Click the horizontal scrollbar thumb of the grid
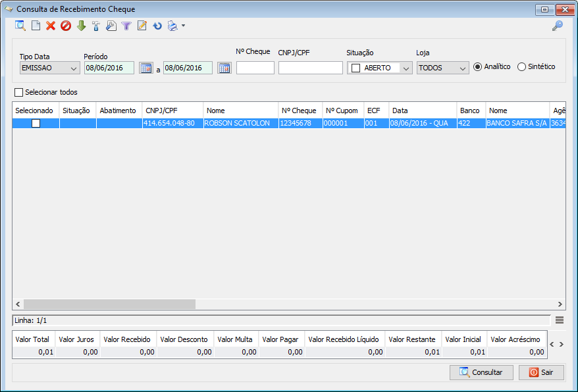The width and height of the screenshot is (578, 392). point(109,304)
